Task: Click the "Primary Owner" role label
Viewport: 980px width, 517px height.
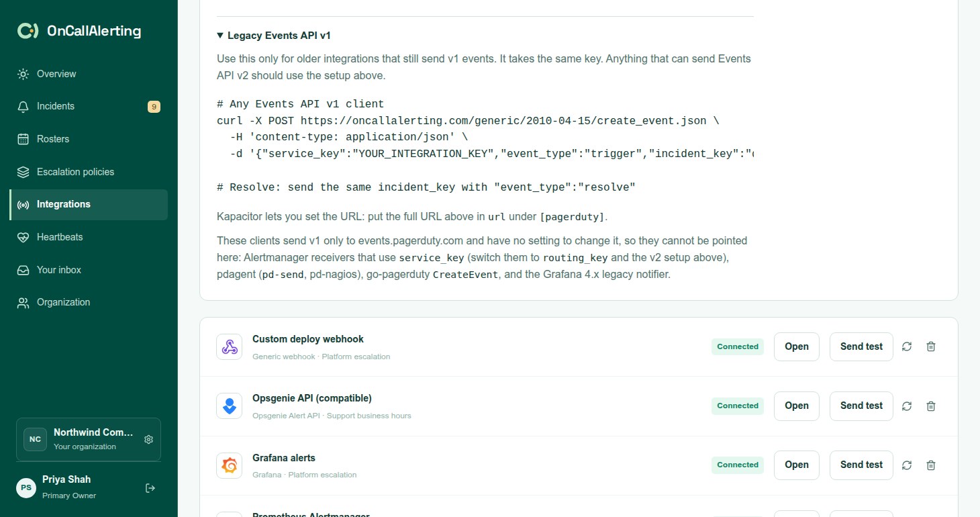Action: click(x=69, y=496)
